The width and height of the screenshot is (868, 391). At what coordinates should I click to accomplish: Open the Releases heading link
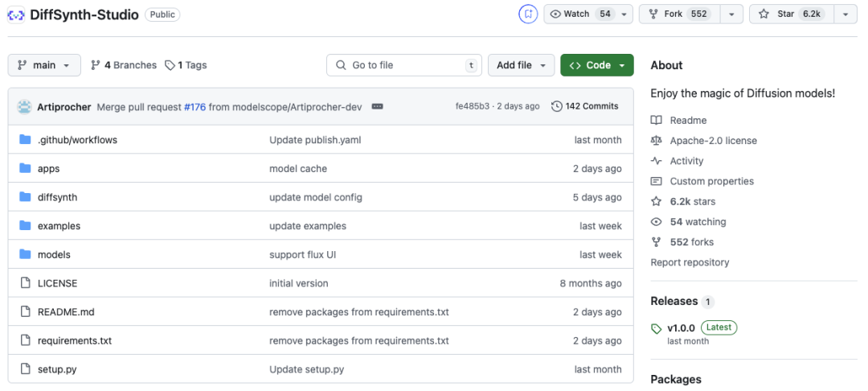(x=674, y=301)
